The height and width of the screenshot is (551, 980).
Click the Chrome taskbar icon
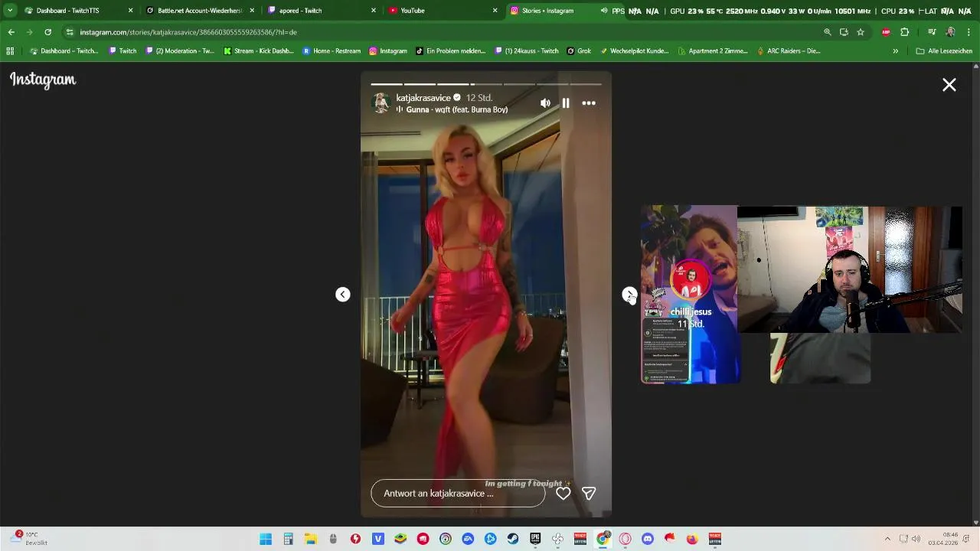[603, 540]
